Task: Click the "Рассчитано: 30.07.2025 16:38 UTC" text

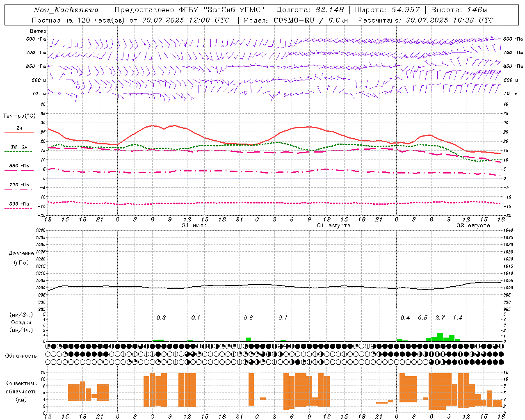Action: tap(426, 20)
